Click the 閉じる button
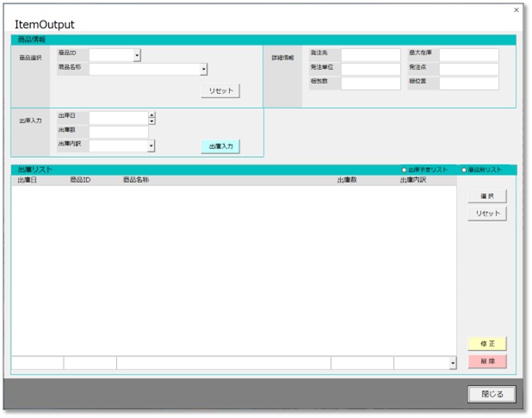 tap(492, 394)
